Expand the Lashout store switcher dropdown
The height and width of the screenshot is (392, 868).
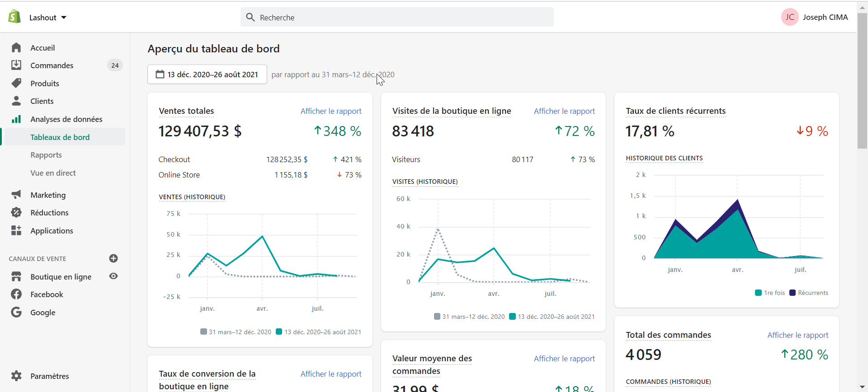48,17
